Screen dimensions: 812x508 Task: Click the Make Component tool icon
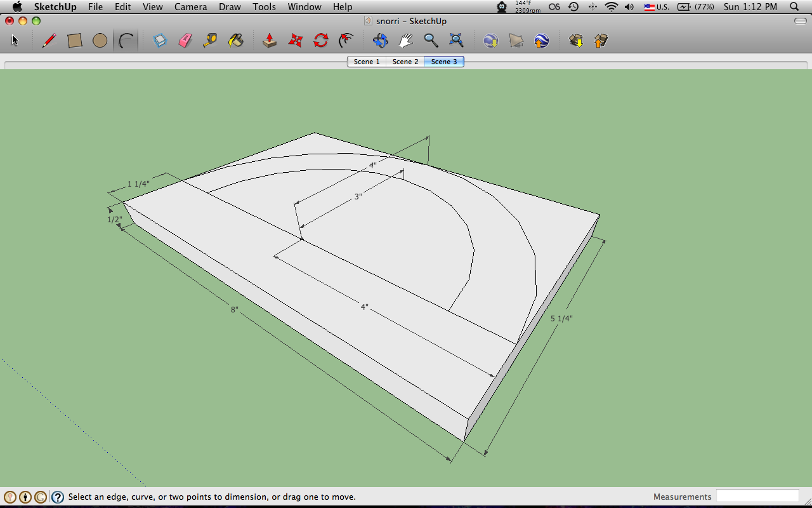point(160,41)
